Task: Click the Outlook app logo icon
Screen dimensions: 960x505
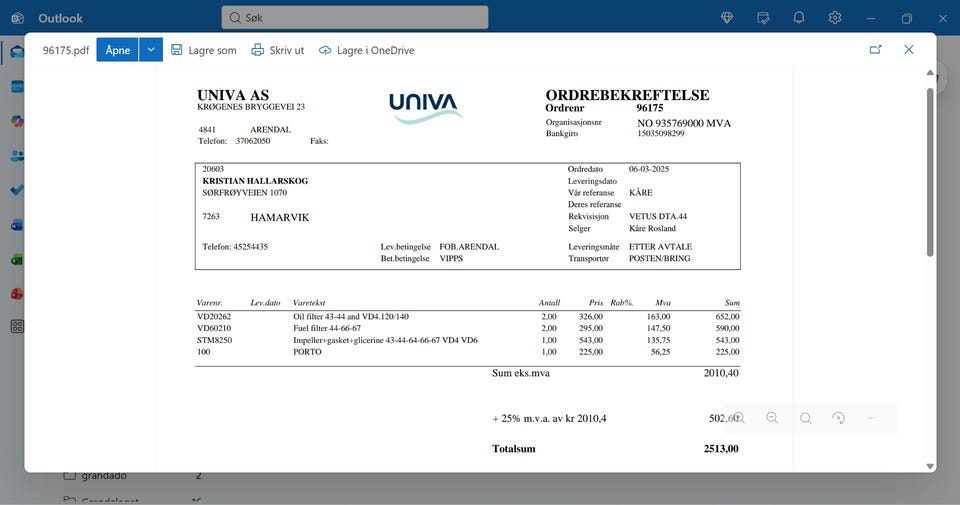Action: (x=18, y=18)
